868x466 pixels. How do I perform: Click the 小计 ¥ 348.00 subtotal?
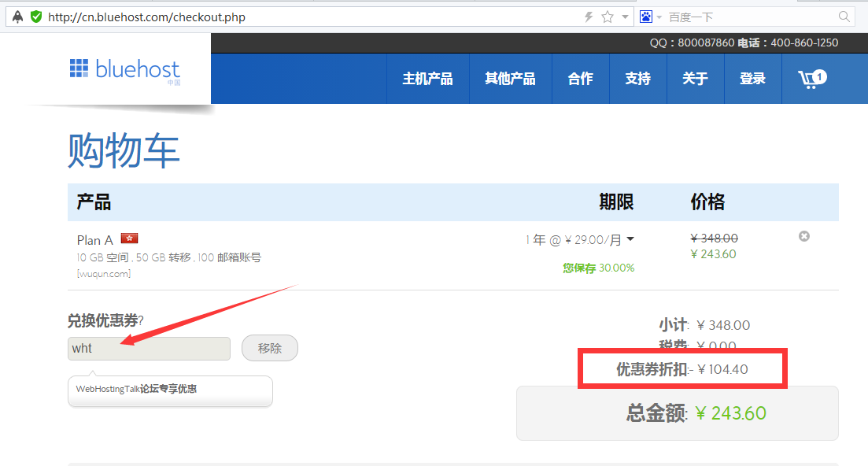point(704,325)
